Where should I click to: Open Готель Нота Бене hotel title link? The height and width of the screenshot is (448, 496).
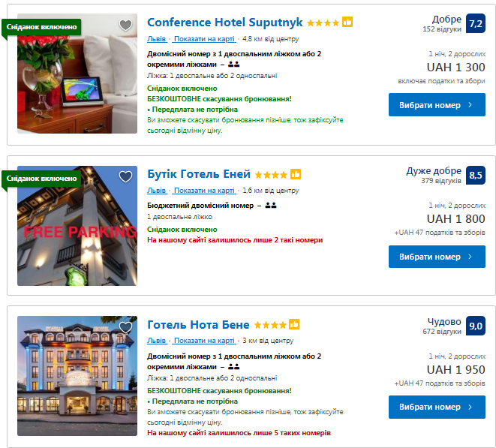198,325
